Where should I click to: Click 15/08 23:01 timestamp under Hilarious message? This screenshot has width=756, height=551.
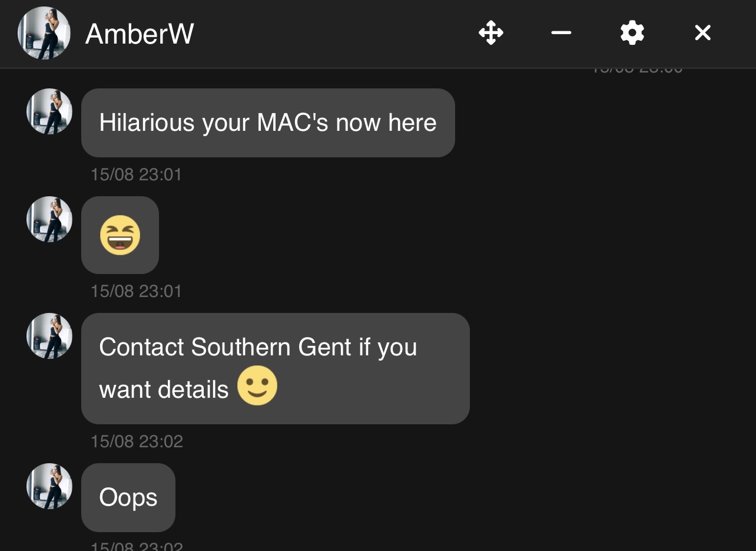point(137,174)
